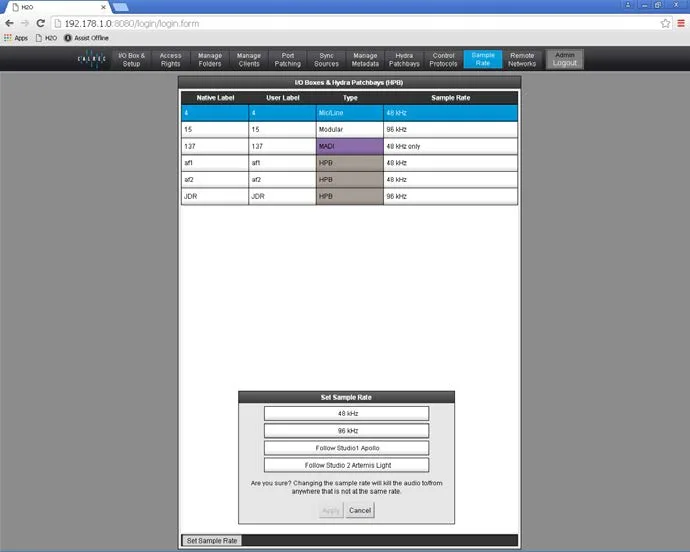Click Native Label column header

click(215, 98)
